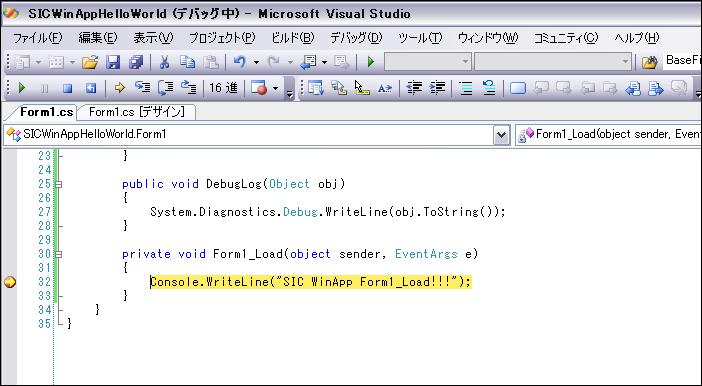Open the ビルド(B) menu
This screenshot has width=702, height=386.
293,38
